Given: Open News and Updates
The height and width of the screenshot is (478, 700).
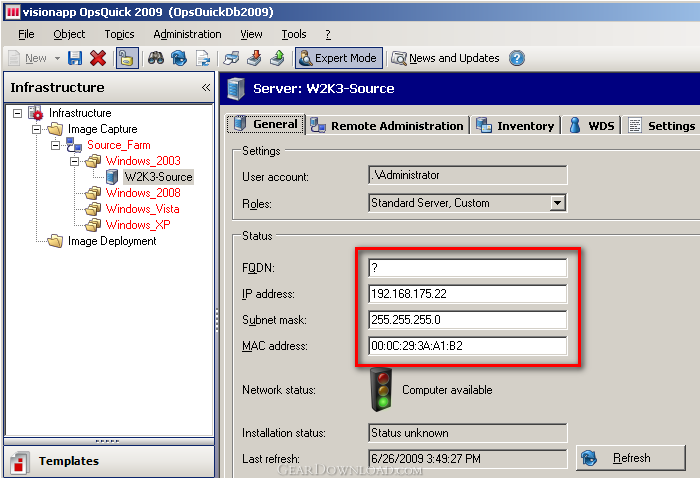Looking at the screenshot, I should tap(445, 58).
